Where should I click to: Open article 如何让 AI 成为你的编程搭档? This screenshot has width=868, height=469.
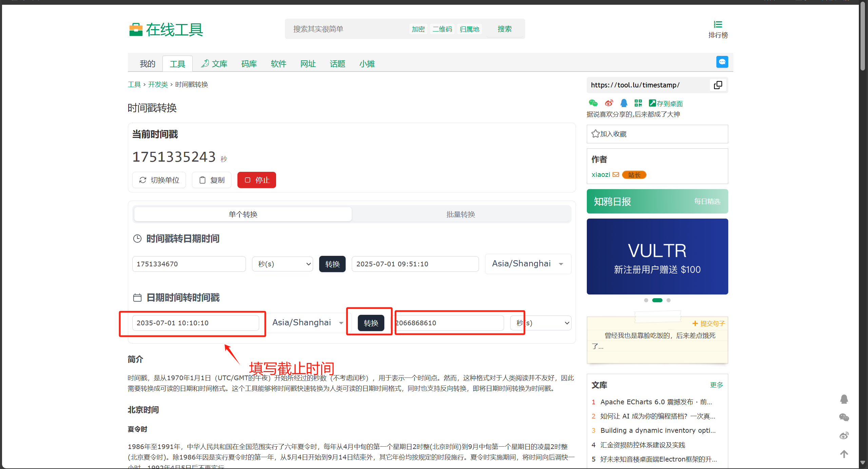(657, 416)
